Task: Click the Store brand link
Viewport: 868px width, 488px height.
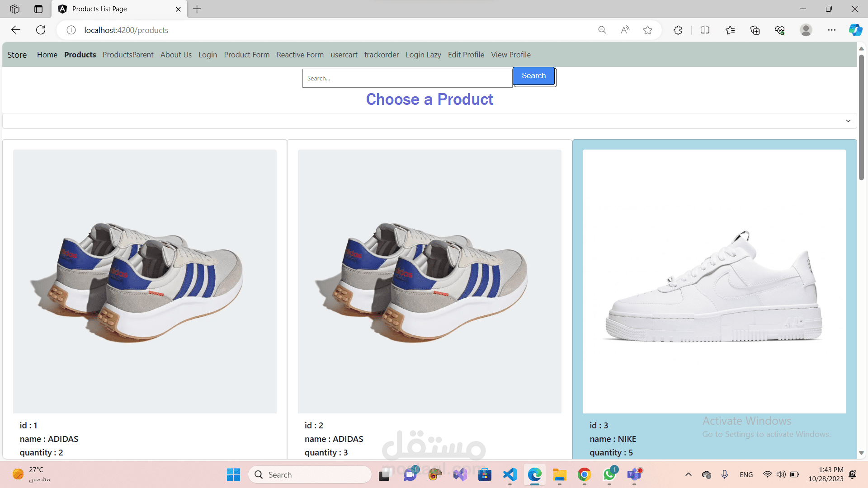Action: (17, 55)
